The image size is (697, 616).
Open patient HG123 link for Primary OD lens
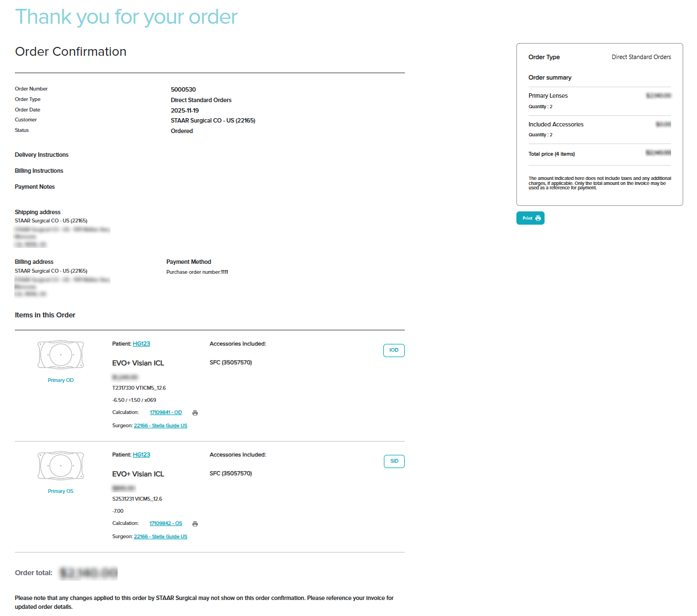click(141, 344)
